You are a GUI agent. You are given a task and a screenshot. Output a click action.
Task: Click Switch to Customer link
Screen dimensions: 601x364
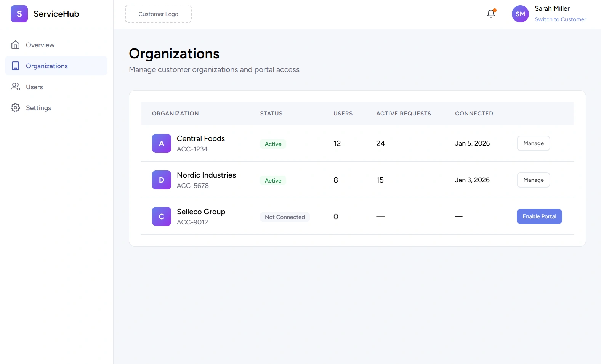tap(560, 19)
